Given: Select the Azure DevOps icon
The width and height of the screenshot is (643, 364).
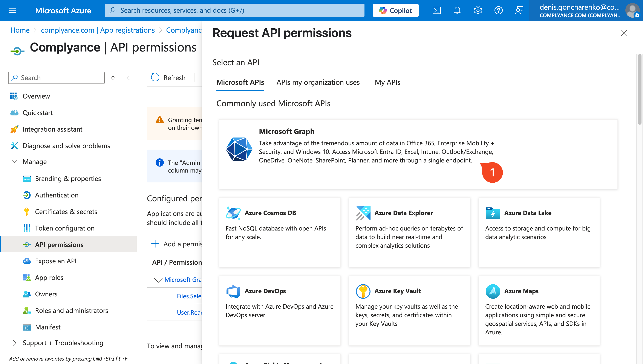Looking at the screenshot, I should [x=233, y=291].
